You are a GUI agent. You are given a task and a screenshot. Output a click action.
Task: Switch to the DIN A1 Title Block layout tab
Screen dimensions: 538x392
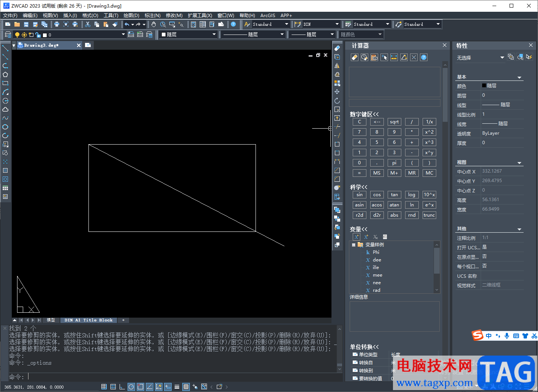(x=88, y=320)
